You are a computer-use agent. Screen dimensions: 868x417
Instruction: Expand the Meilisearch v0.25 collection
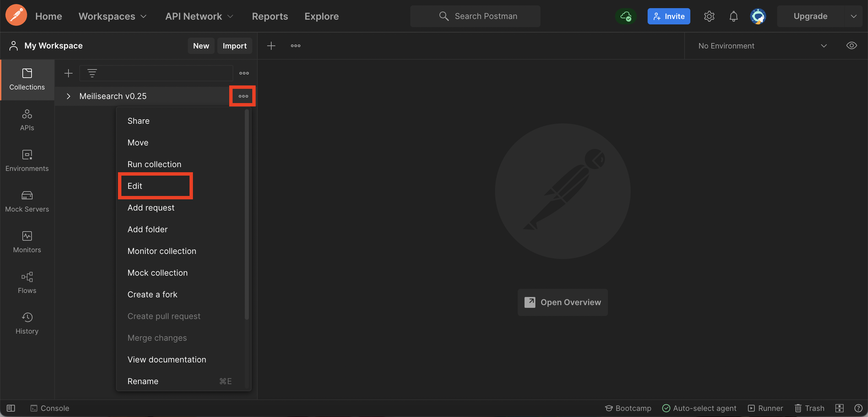pyautogui.click(x=68, y=96)
